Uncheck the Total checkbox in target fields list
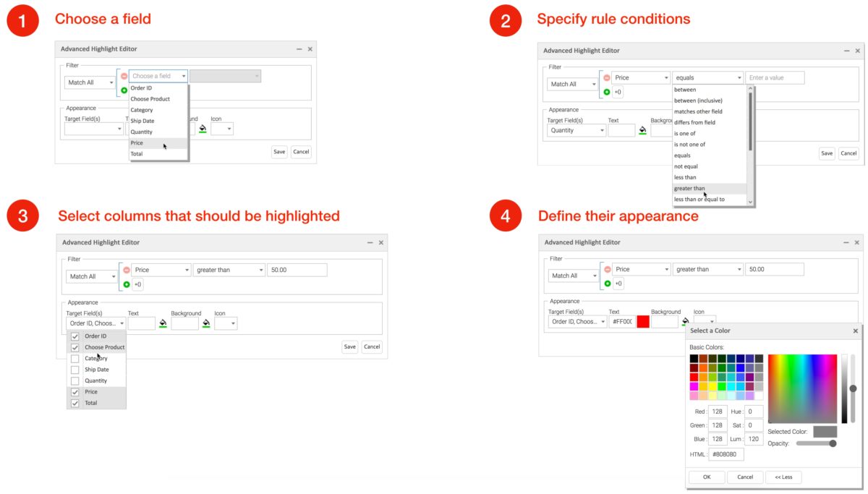868x494 pixels. tap(75, 403)
